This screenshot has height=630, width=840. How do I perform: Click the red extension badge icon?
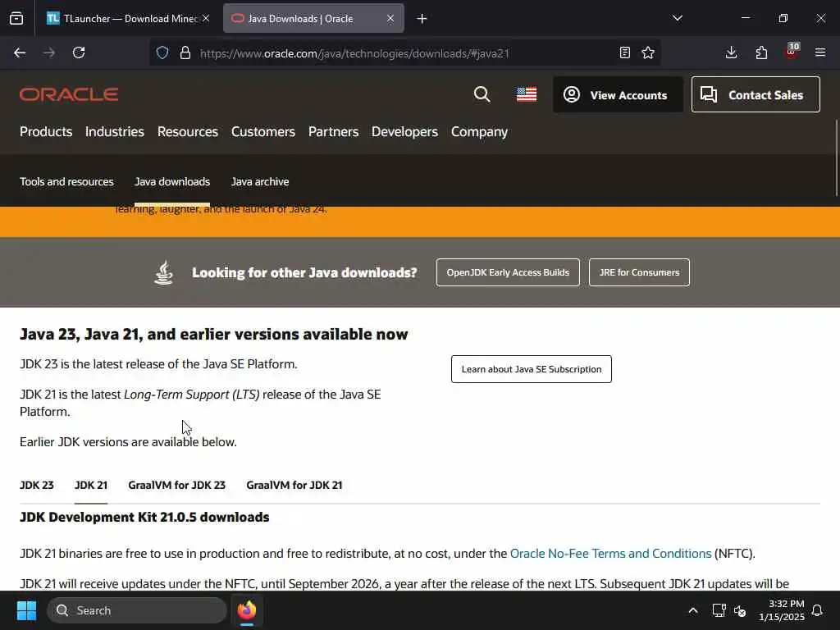792,52
